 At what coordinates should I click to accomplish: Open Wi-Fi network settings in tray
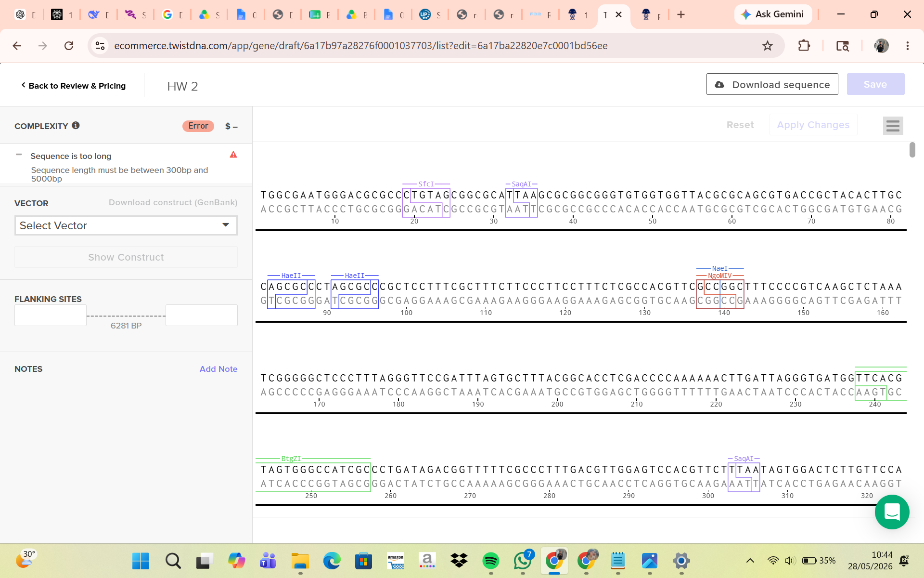[x=773, y=561]
